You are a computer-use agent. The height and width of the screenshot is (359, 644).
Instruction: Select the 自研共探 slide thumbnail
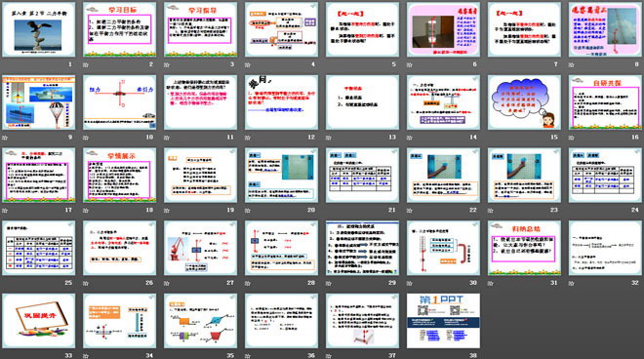[605, 102]
